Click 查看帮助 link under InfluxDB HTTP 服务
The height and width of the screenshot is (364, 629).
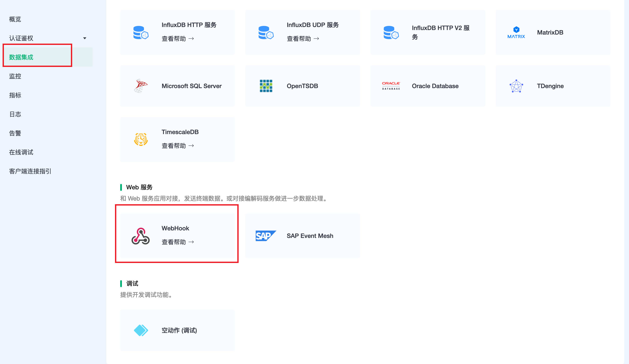[x=177, y=39]
